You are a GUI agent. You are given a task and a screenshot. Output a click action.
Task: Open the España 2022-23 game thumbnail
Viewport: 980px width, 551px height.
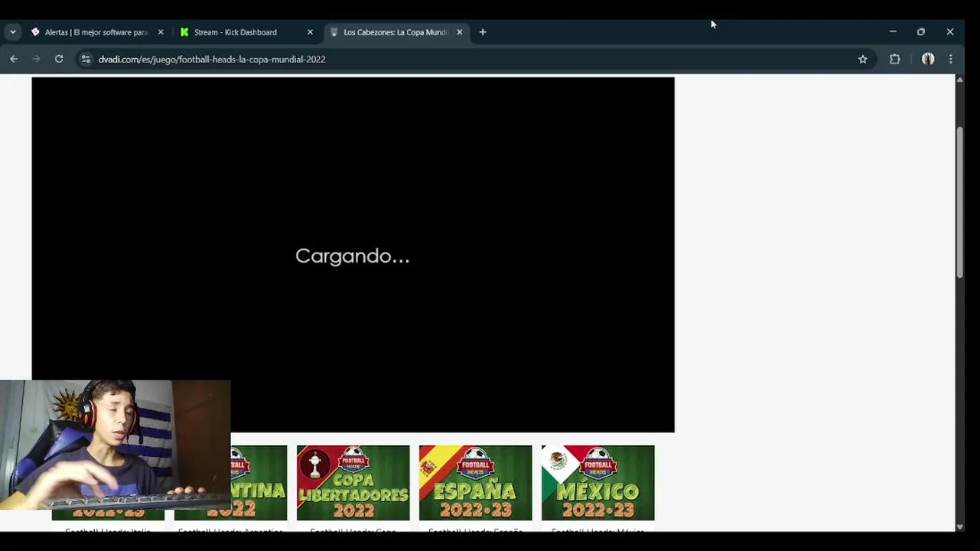tap(476, 483)
